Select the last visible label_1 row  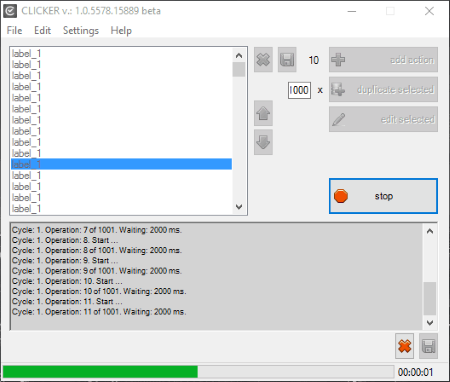click(x=122, y=209)
